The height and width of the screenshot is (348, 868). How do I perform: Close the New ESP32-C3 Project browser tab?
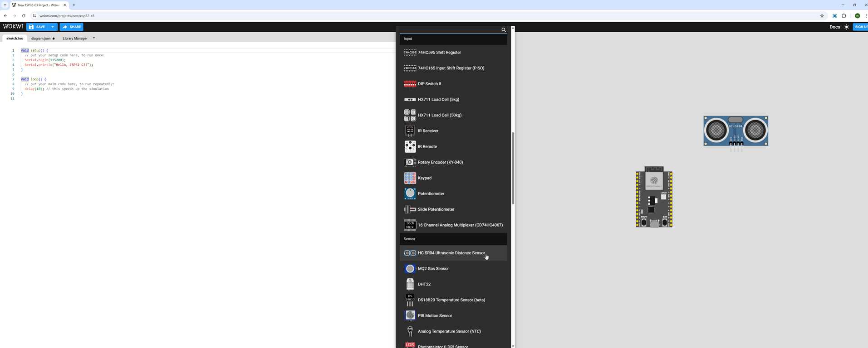click(64, 5)
